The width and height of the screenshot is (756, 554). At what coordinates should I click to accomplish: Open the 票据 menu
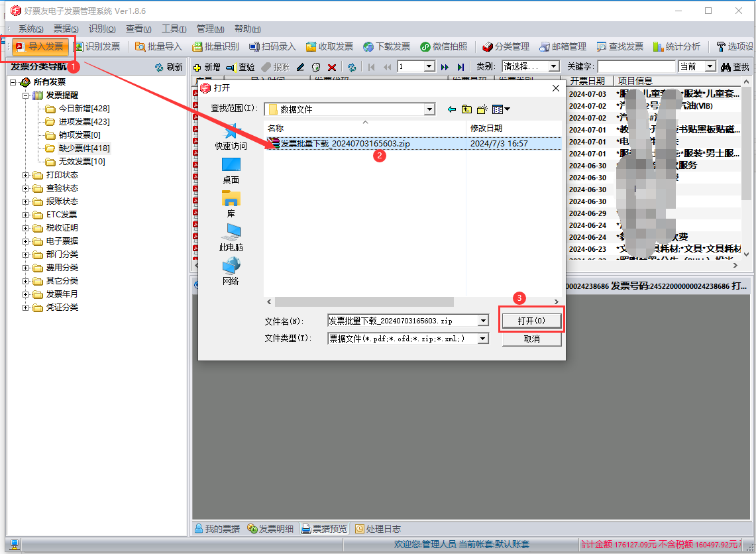(66, 29)
